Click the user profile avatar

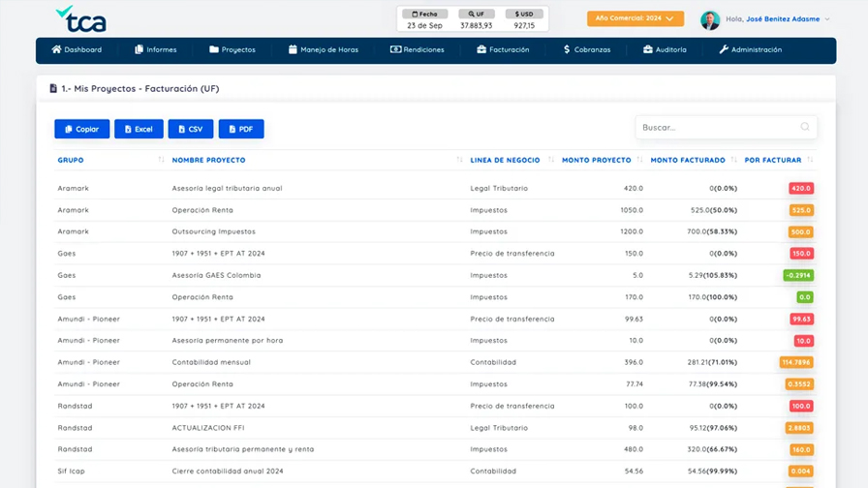710,19
